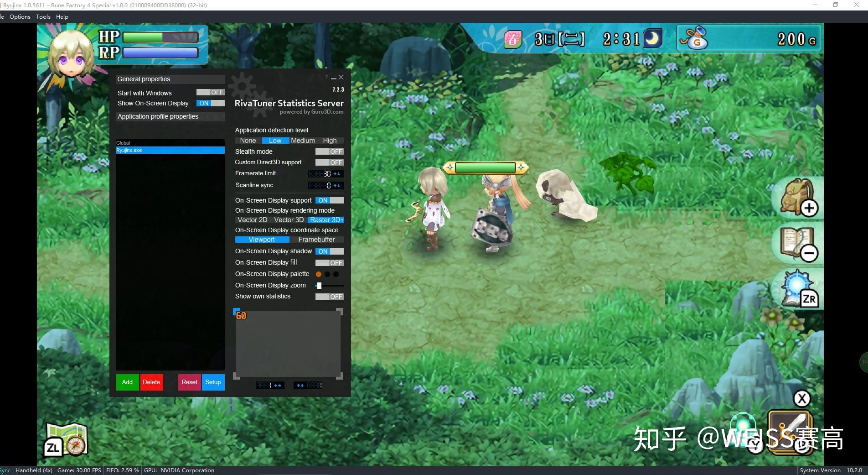Image resolution: width=868 pixels, height=475 pixels.
Task: Open the Help menu
Action: [x=62, y=17]
